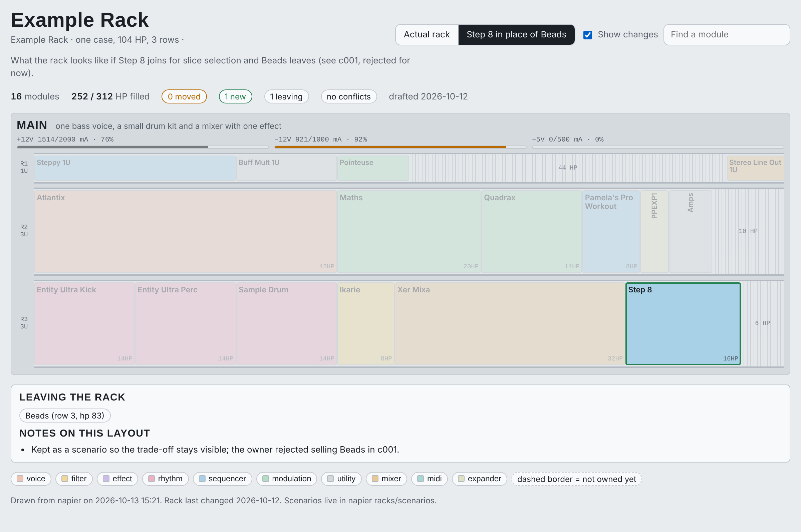
Task: Click the utility legend chip
Action: pyautogui.click(x=341, y=479)
